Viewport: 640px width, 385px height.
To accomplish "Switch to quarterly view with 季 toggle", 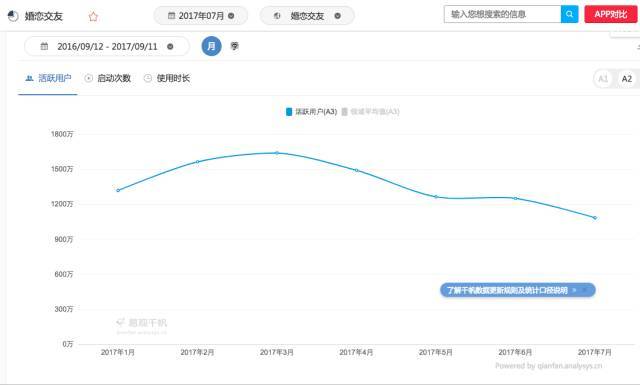I will pos(234,46).
